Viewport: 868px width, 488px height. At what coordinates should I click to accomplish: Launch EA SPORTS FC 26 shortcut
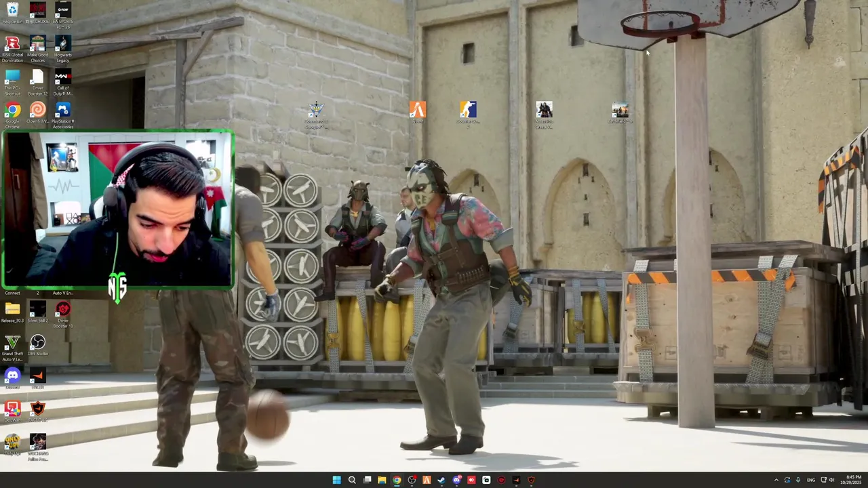(x=62, y=13)
